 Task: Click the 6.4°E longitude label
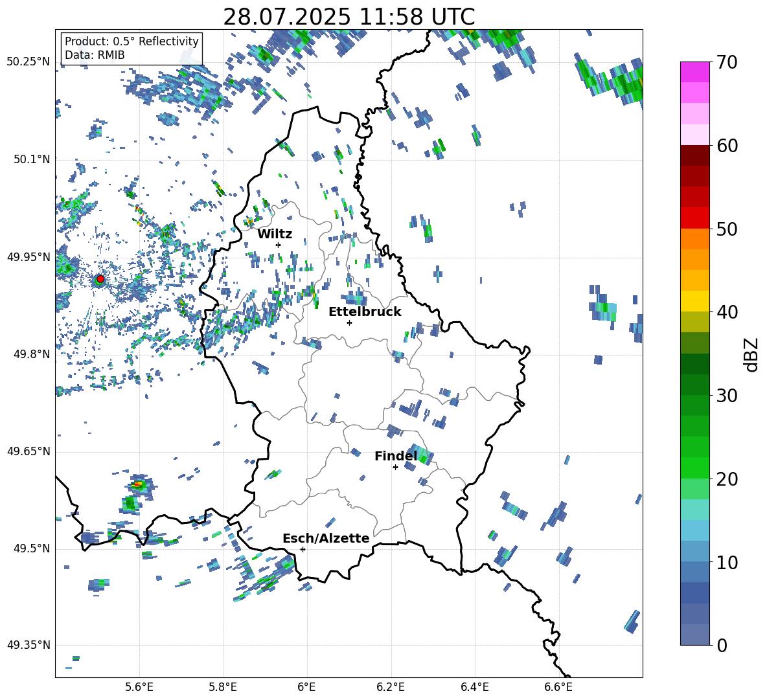coord(475,687)
